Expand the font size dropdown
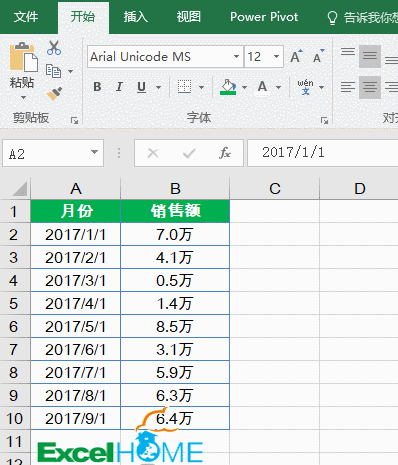 coord(276,56)
